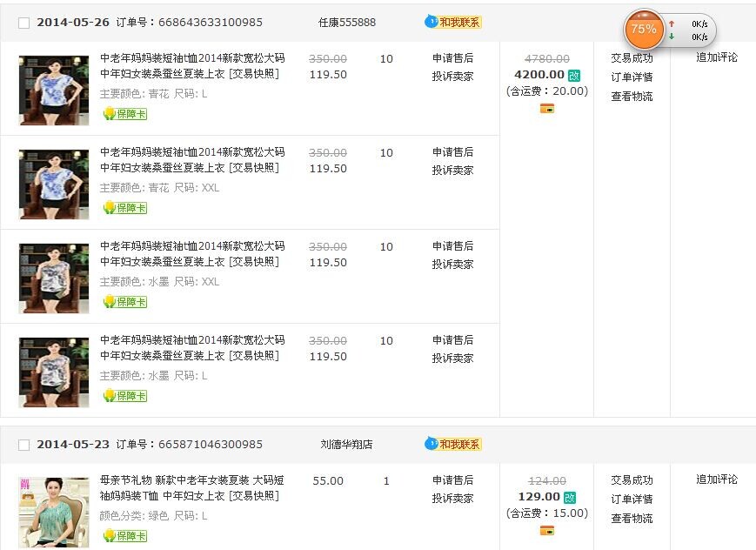Screen dimensions: 756x550
Task: Open product title of 青花 size L item
Action: [x=192, y=65]
